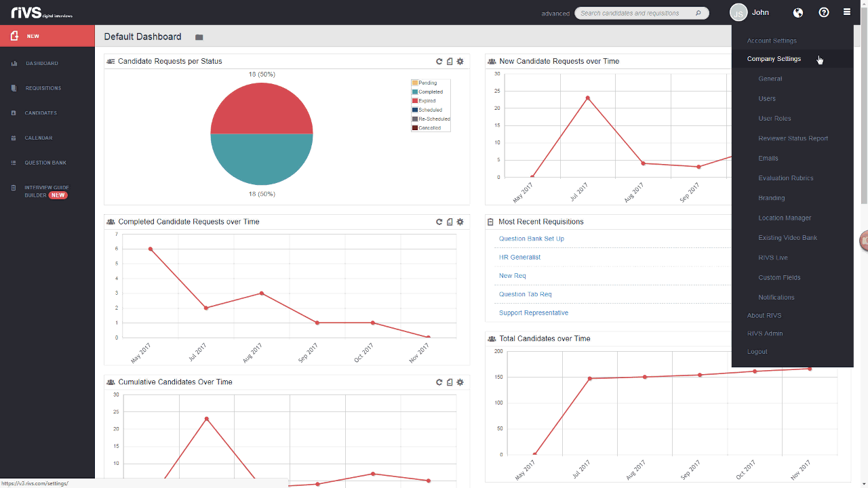868x488 pixels.
Task: Open Users under Company Settings
Action: pos(767,98)
